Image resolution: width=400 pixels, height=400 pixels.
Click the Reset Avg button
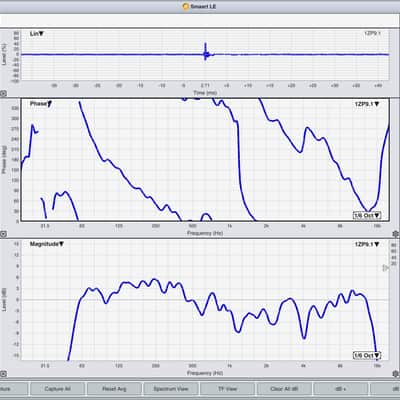point(114,389)
